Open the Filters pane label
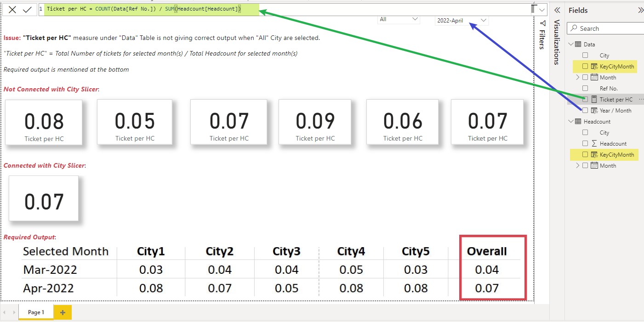The height and width of the screenshot is (322, 644). click(x=542, y=40)
